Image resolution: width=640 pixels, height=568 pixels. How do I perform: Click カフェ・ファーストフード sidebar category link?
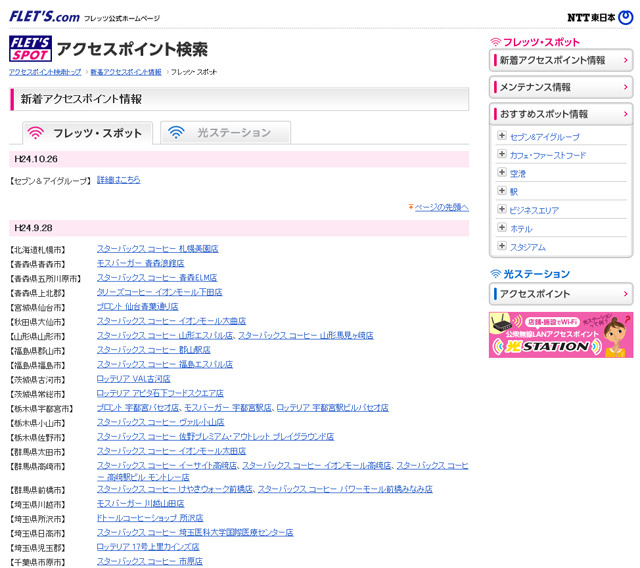coord(548,155)
